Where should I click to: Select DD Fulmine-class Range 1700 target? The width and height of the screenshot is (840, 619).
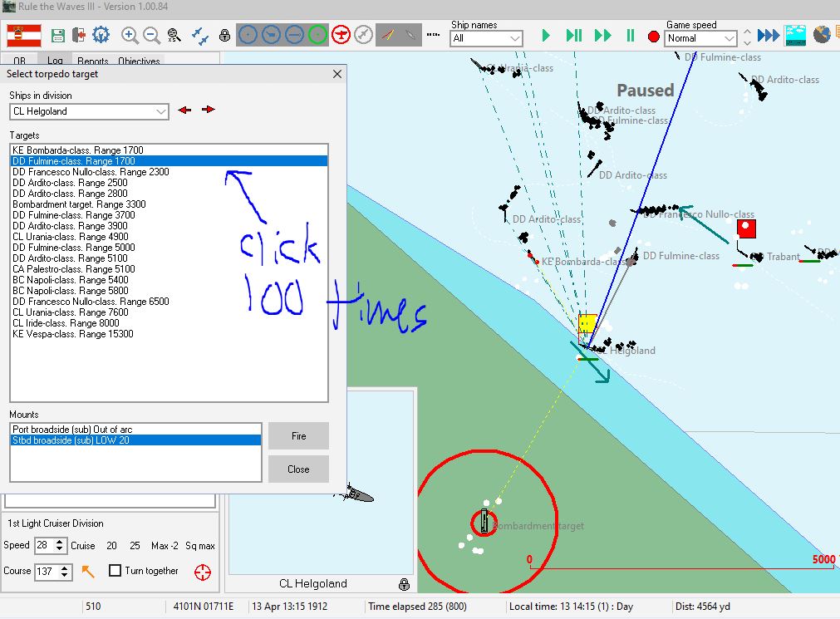point(169,161)
